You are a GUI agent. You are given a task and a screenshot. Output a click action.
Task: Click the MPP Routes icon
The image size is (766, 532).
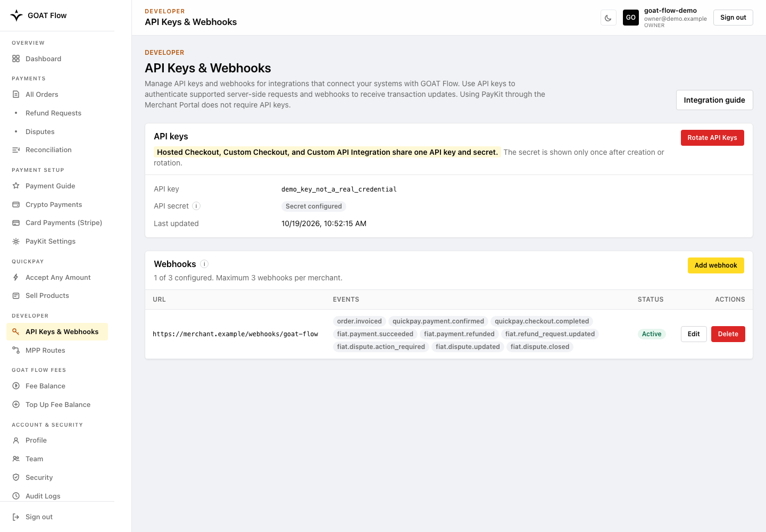16,350
